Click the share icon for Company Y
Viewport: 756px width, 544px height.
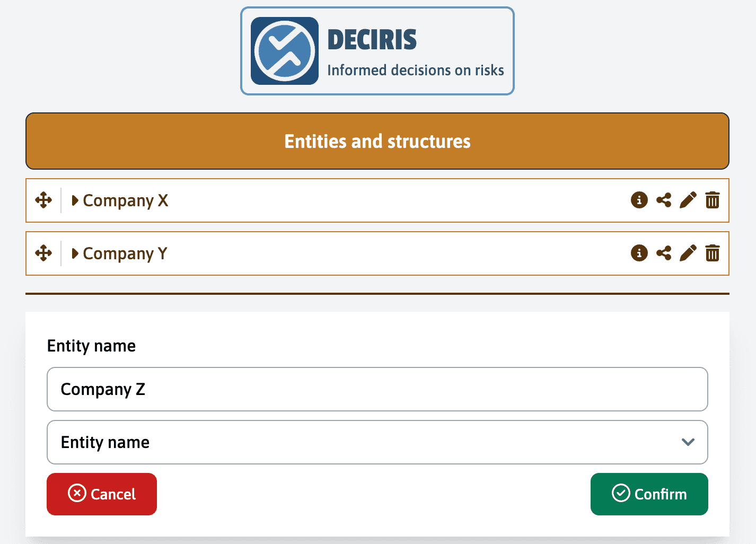[664, 253]
